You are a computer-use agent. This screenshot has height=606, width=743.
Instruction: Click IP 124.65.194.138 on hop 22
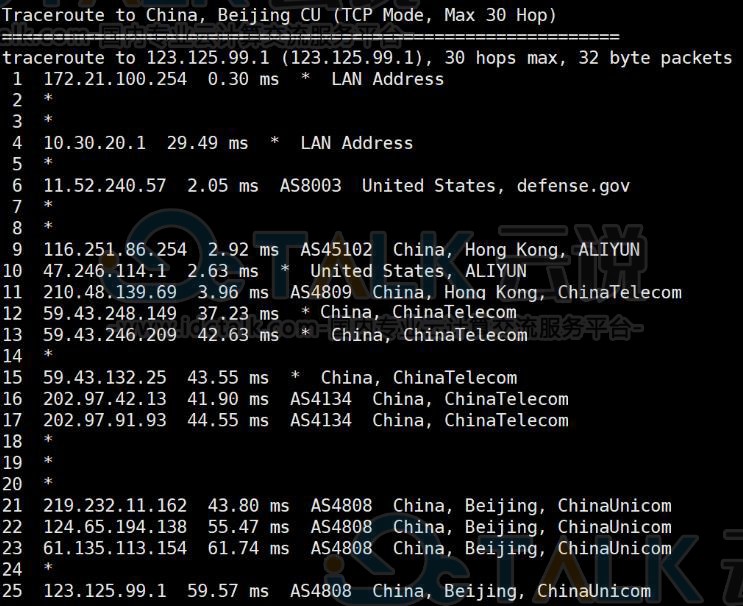coord(115,527)
